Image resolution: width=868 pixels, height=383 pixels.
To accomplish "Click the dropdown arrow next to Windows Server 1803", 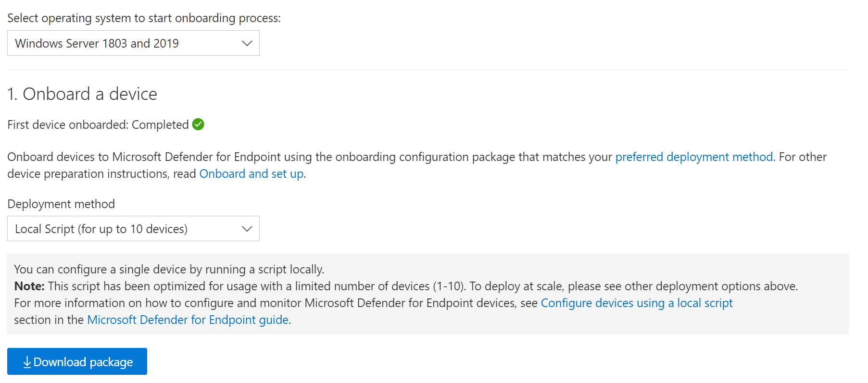I will pyautogui.click(x=247, y=43).
